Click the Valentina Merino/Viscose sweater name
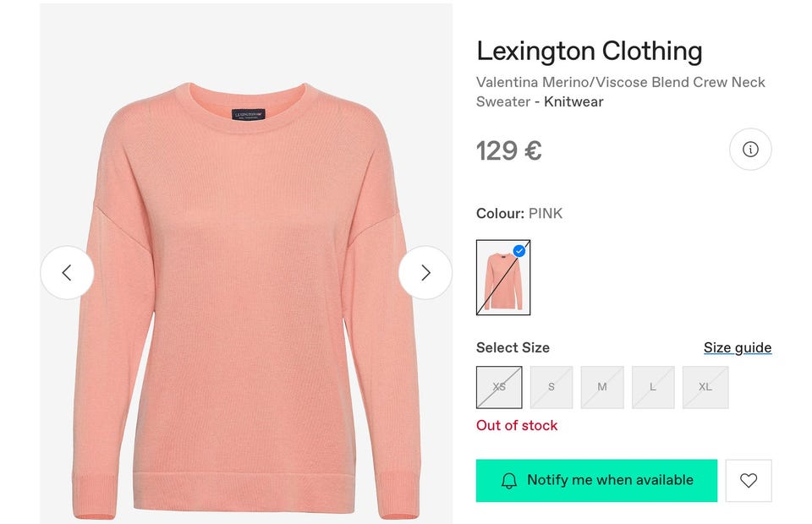The height and width of the screenshot is (524, 812). point(620,83)
